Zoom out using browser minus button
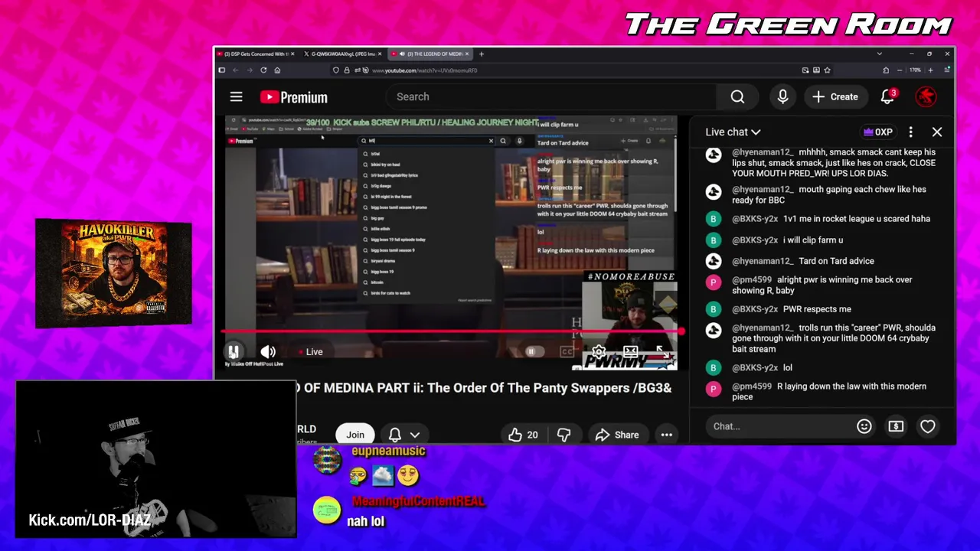980x551 pixels. point(900,70)
